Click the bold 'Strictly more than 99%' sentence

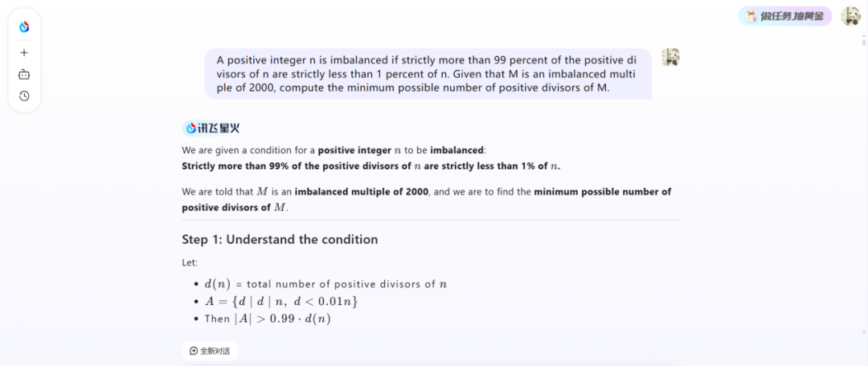coord(371,166)
